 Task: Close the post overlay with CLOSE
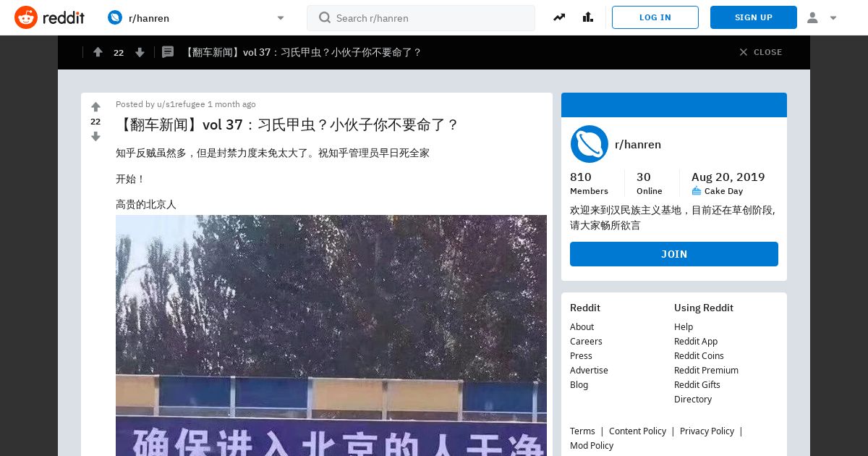[760, 52]
